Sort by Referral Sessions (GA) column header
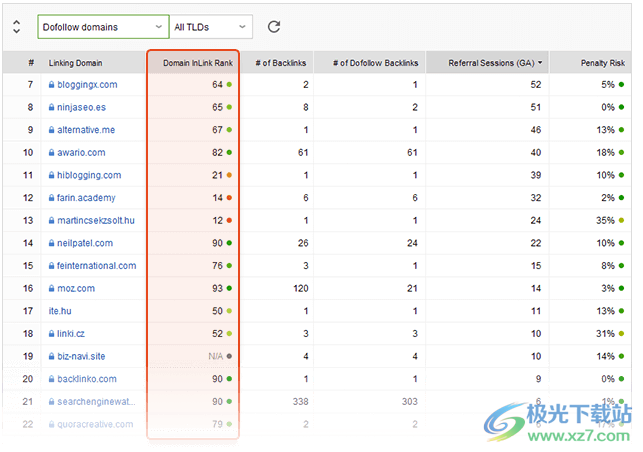 488,63
